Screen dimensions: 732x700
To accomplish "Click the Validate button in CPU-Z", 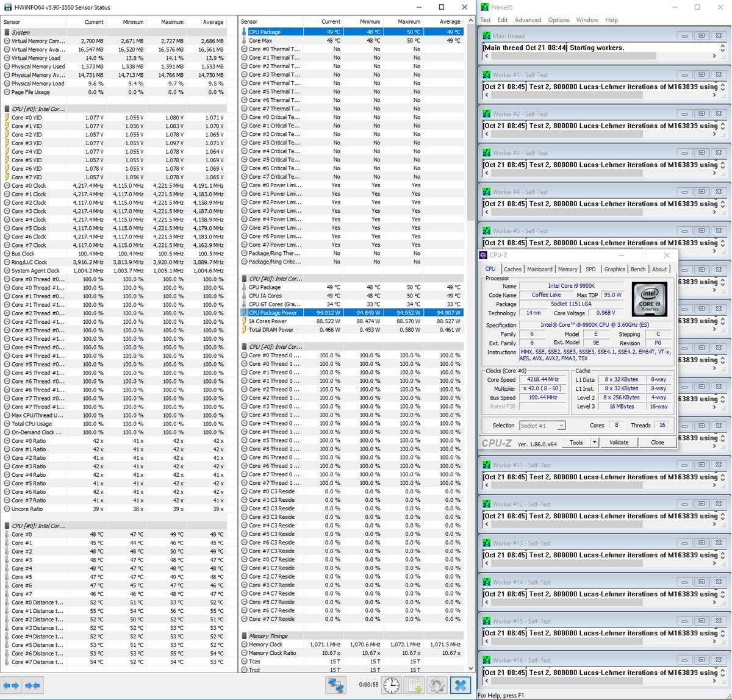I will [619, 442].
